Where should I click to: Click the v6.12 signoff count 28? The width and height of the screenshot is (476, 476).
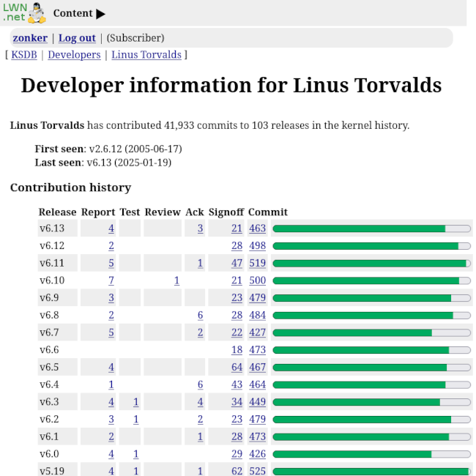tap(237, 246)
